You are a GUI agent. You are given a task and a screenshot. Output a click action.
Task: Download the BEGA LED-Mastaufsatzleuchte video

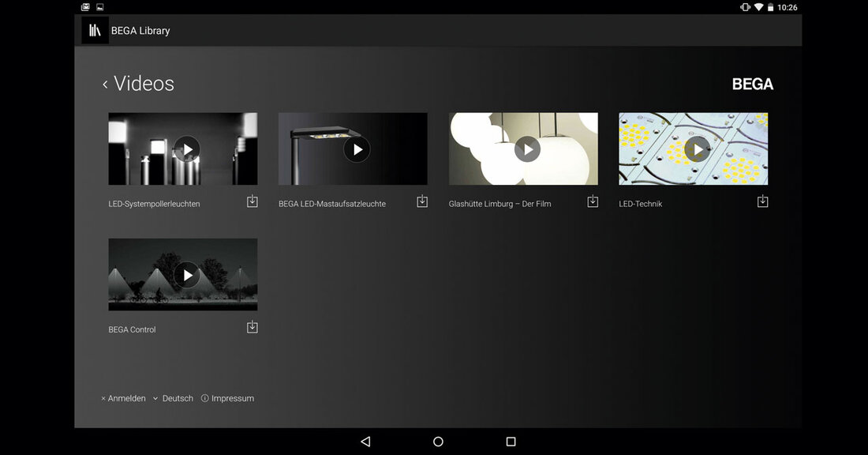pos(422,201)
